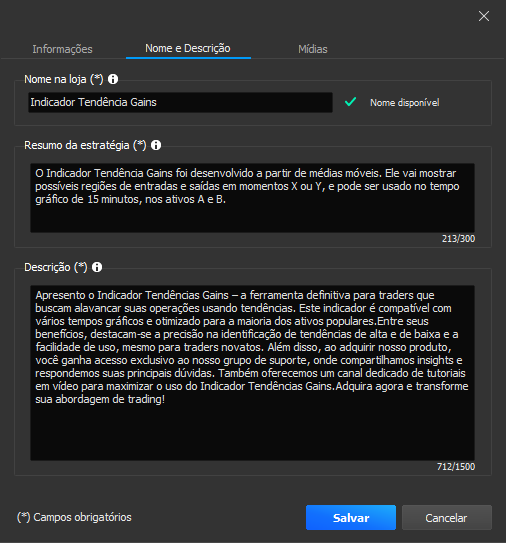This screenshot has height=543, width=506.
Task: Close the dialog with the X button
Action: pyautogui.click(x=484, y=16)
